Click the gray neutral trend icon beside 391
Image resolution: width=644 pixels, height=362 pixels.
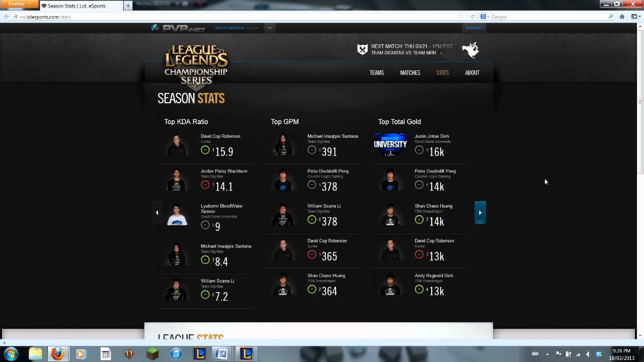[312, 150]
